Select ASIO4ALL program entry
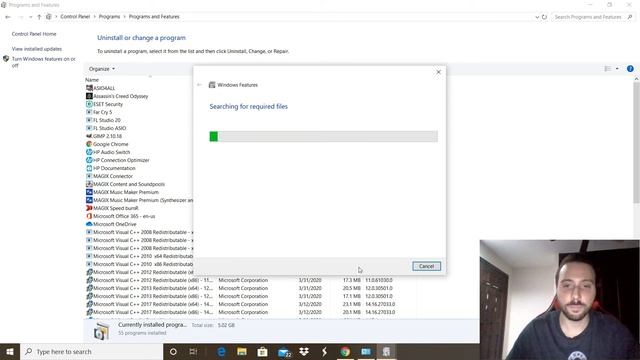This screenshot has width=640, height=360. 104,88
